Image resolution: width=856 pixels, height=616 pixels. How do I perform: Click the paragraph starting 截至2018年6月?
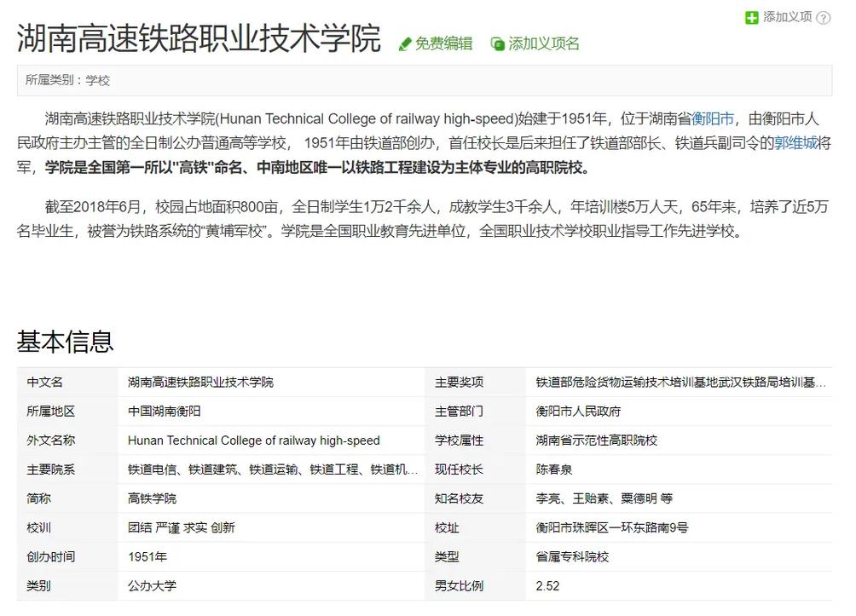[423, 219]
